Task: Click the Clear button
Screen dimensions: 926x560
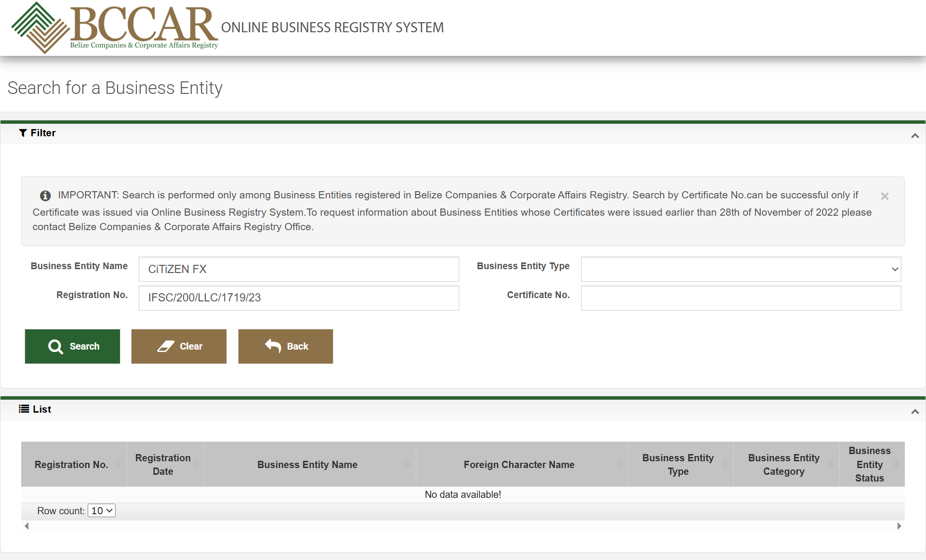Action: 179,346
